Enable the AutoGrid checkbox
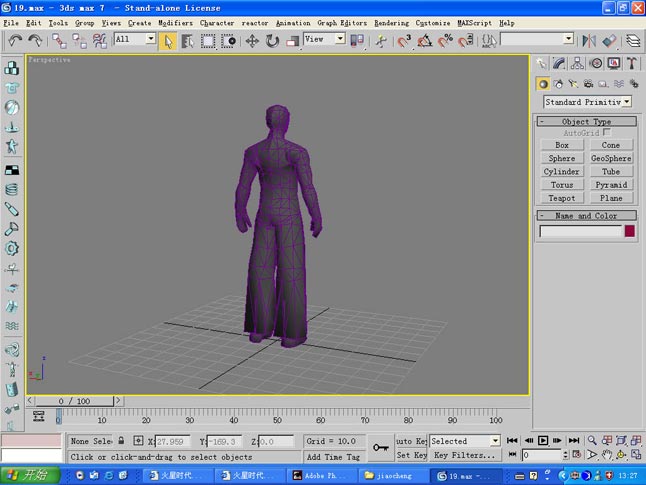Screen dimensions: 646x485 click(606, 132)
